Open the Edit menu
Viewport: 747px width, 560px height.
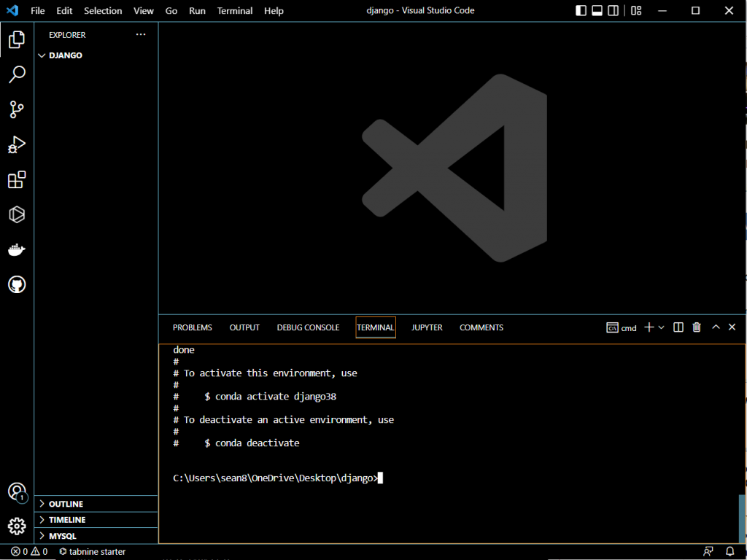pos(64,10)
